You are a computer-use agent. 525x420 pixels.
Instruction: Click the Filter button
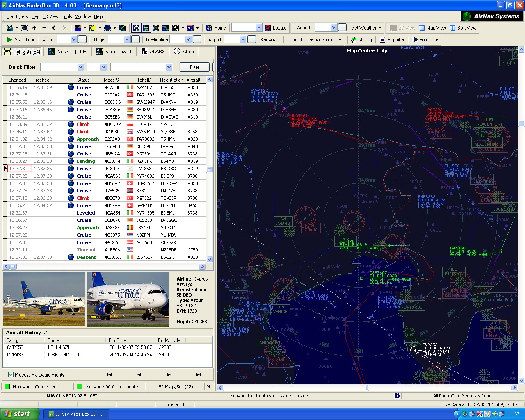pyautogui.click(x=194, y=67)
